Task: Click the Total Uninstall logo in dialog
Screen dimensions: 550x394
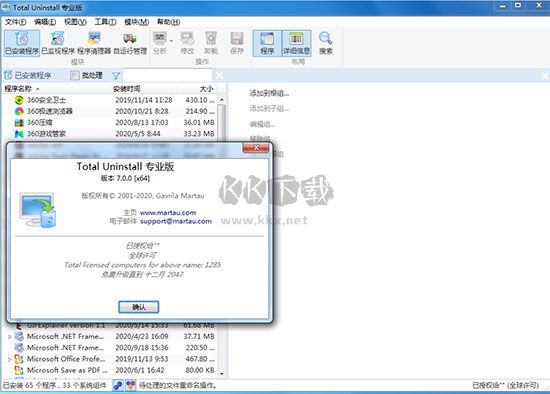Action: (x=38, y=210)
